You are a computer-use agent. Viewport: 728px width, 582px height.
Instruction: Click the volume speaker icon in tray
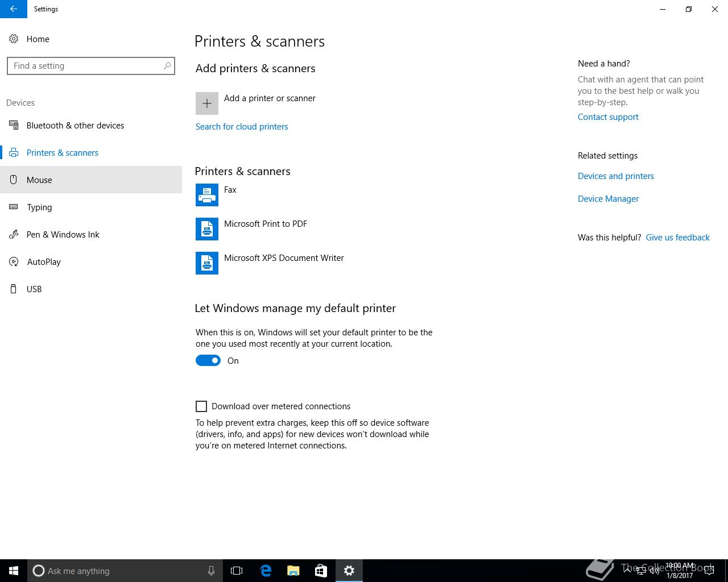[x=655, y=571]
